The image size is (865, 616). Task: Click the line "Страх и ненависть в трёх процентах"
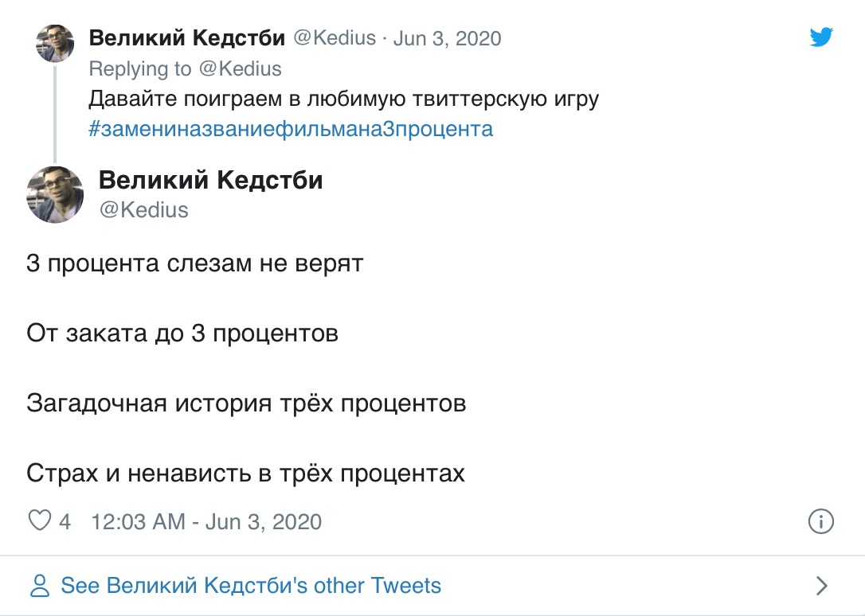[245, 474]
